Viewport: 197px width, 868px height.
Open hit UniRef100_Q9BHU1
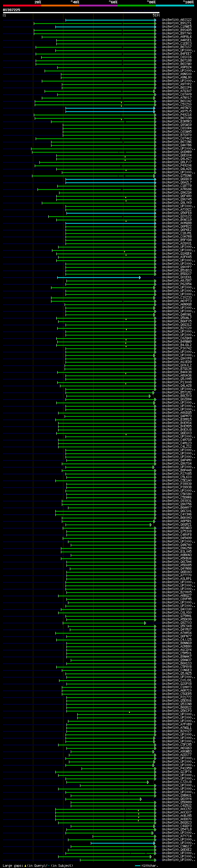177,796
